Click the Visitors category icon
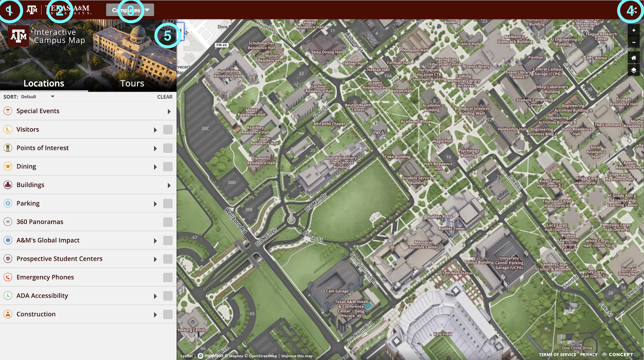 (8, 130)
